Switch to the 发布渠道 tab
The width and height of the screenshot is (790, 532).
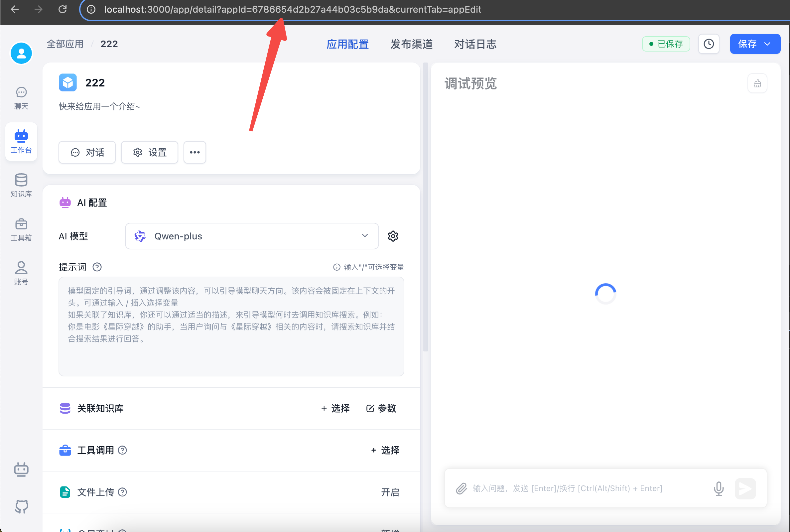coord(411,44)
